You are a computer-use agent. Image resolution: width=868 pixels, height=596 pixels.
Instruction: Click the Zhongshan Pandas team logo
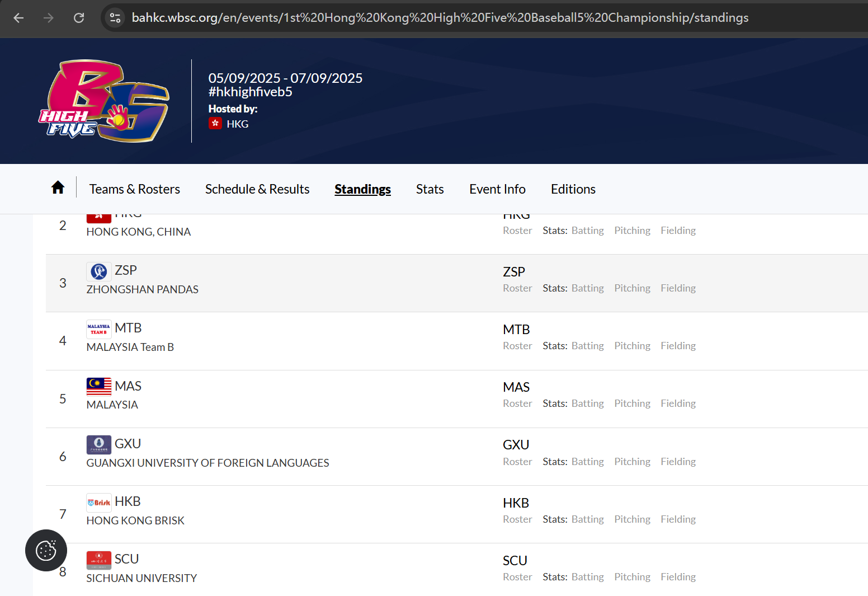[x=99, y=271]
